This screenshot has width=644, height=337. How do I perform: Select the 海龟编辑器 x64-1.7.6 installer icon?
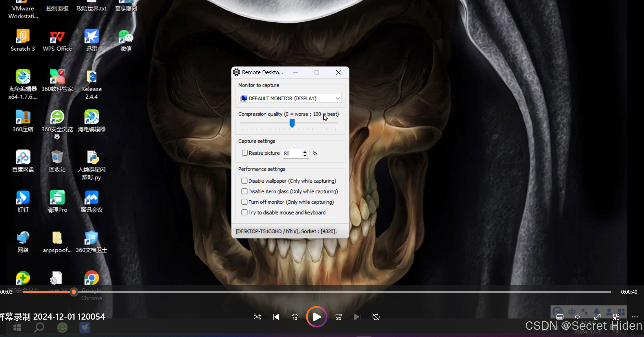23,84
